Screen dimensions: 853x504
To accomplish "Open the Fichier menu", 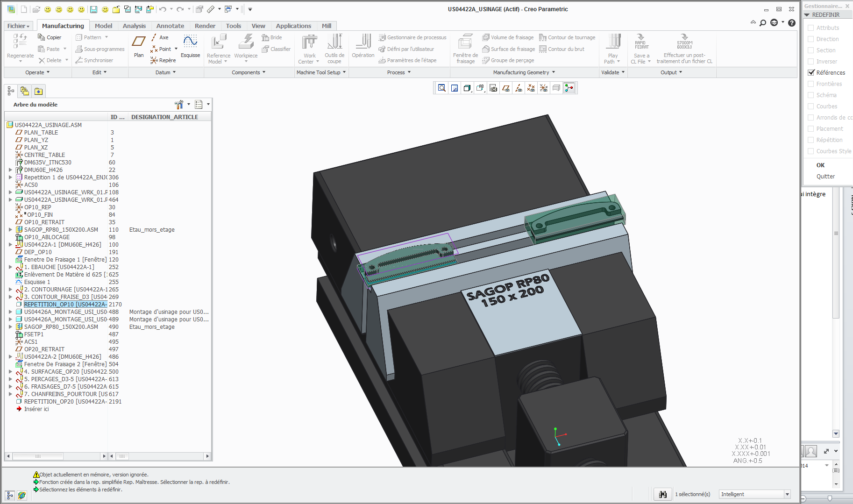I will coord(19,26).
